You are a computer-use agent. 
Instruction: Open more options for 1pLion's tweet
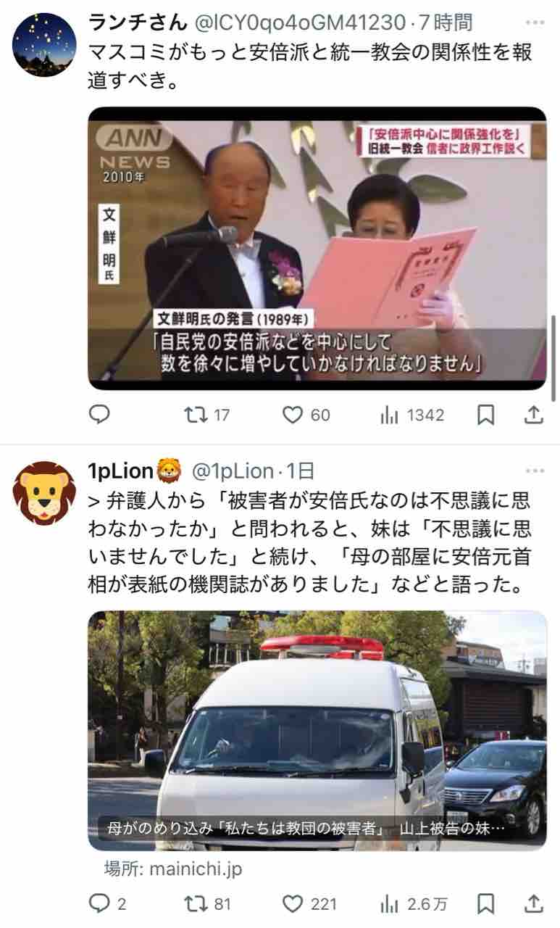point(535,472)
